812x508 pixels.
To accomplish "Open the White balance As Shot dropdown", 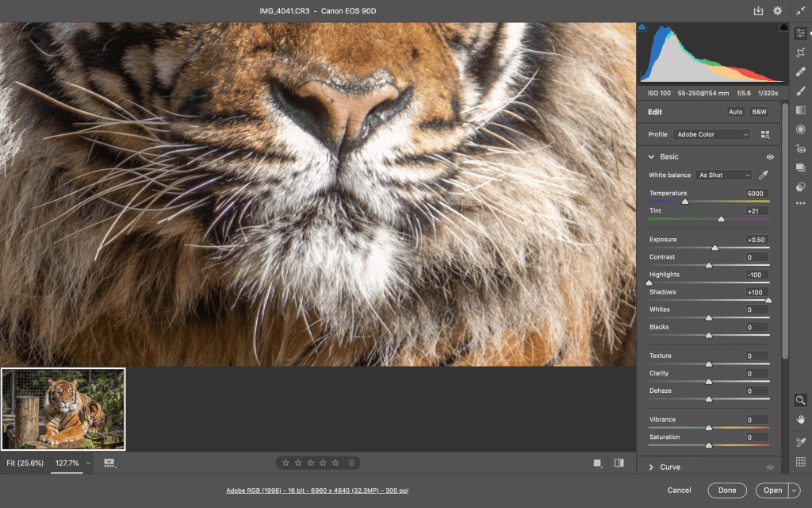I will click(723, 175).
